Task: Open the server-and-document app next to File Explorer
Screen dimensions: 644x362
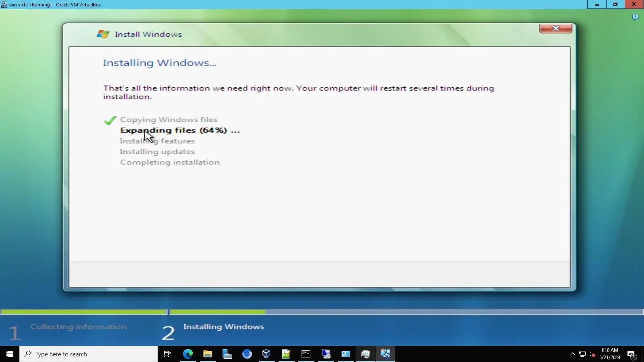Action: point(227,354)
